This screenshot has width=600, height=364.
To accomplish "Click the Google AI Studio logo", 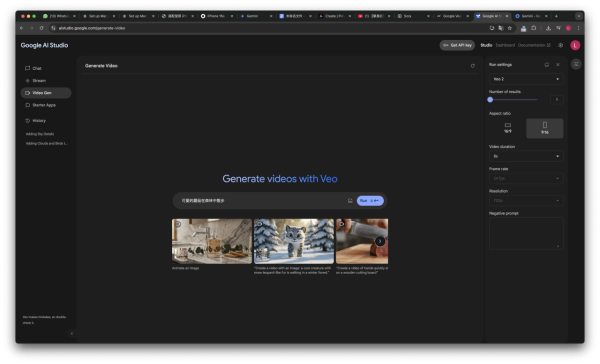I will [x=44, y=45].
